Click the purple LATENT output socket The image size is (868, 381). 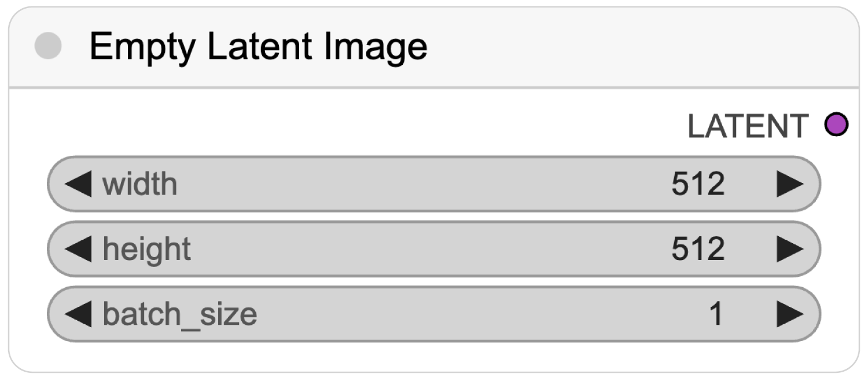coord(836,125)
